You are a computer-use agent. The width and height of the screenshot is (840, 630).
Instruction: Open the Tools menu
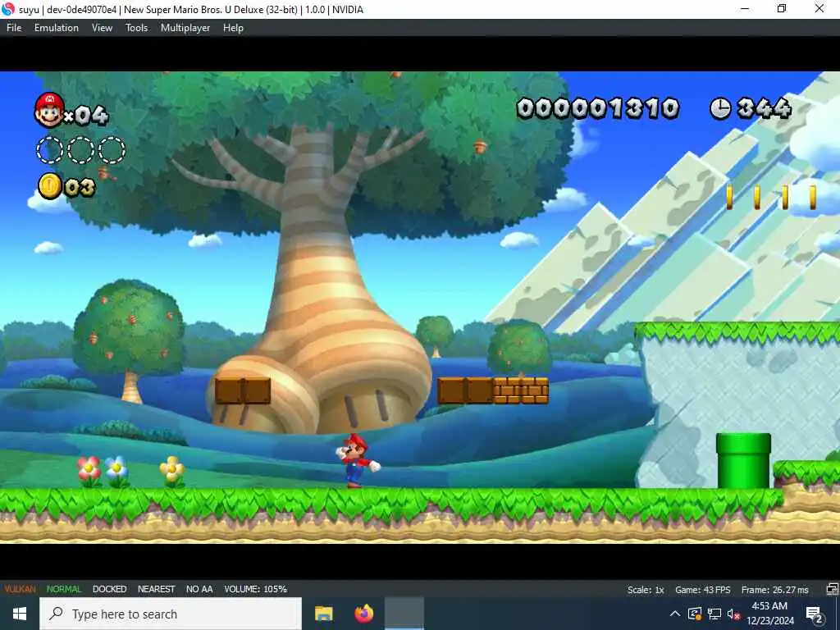(137, 28)
